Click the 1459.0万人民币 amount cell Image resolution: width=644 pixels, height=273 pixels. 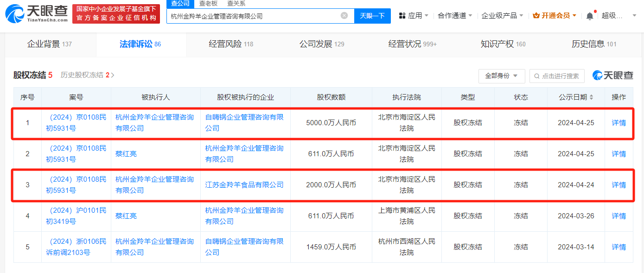[331, 247]
